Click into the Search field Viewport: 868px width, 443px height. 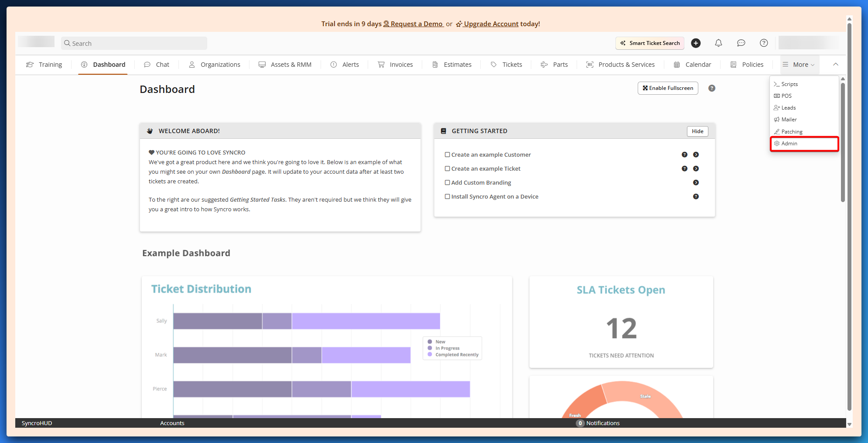[134, 43]
